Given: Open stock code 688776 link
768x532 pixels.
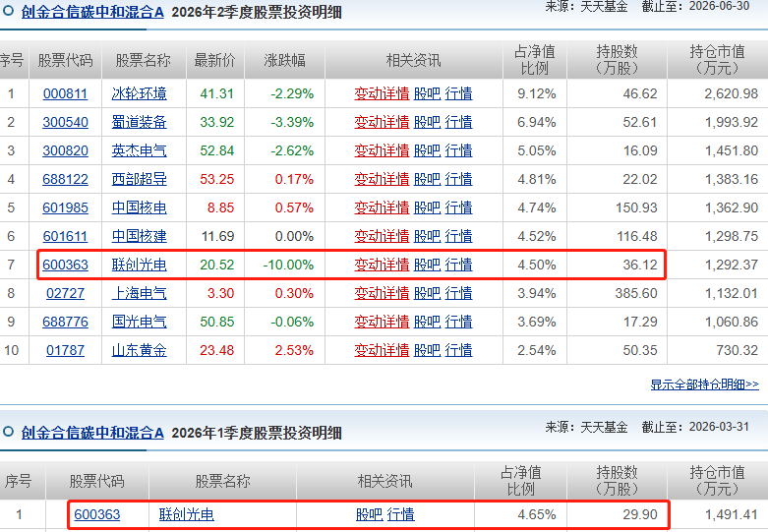Looking at the screenshot, I should tap(65, 322).
